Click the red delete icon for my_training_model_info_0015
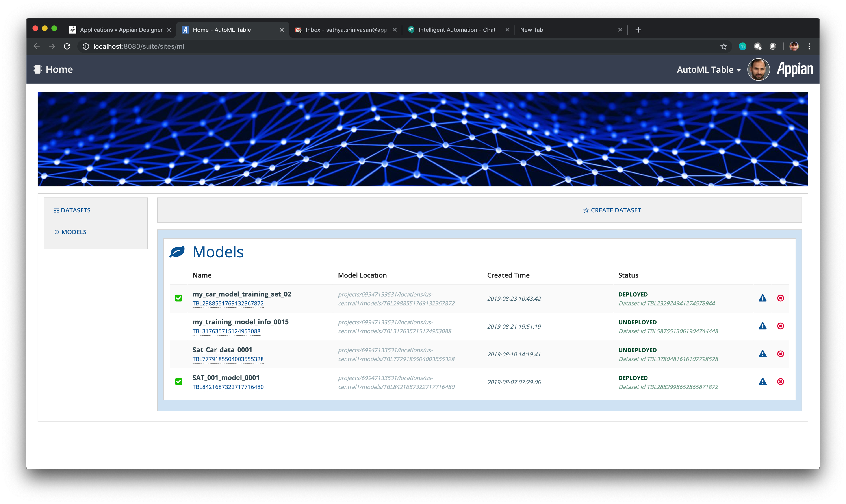This screenshot has width=846, height=504. [780, 326]
